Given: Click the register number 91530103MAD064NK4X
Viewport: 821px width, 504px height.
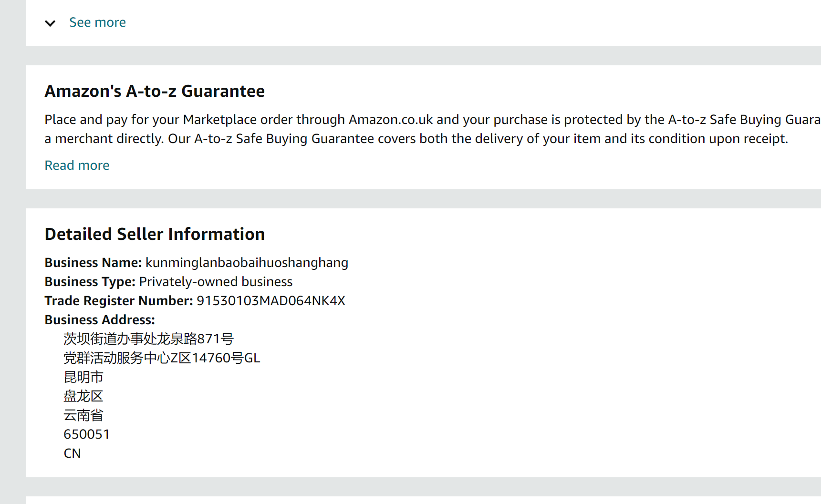Looking at the screenshot, I should pos(270,301).
